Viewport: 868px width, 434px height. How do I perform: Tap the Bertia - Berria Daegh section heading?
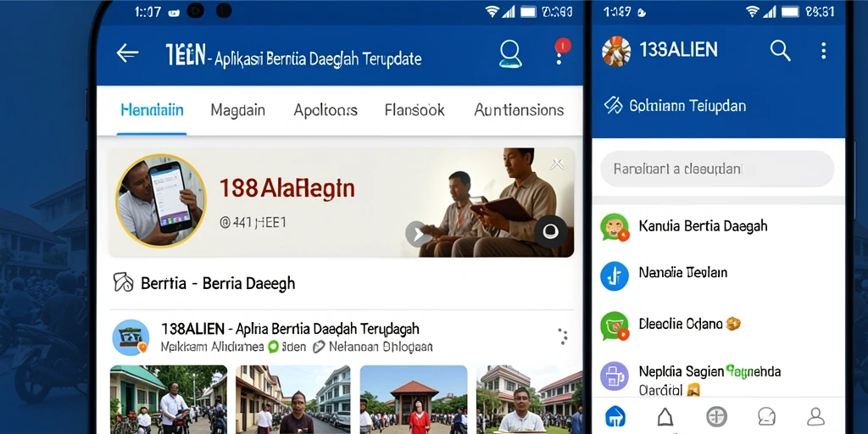click(x=218, y=283)
